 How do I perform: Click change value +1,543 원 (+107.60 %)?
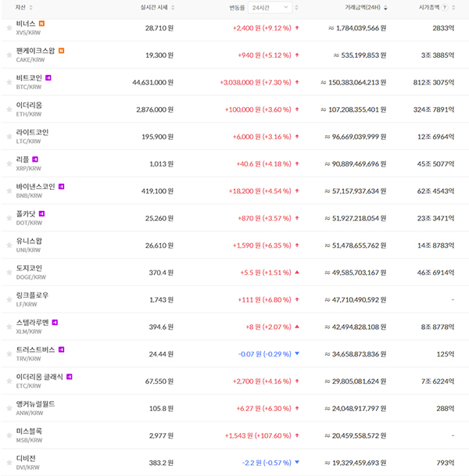coord(258,435)
